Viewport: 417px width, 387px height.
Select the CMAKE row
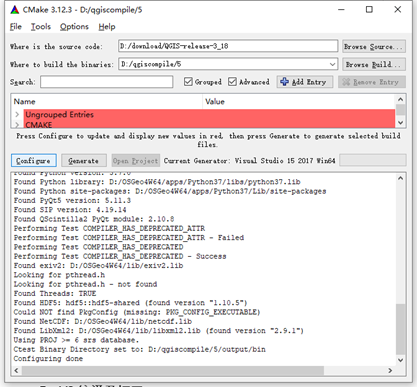tap(209, 124)
